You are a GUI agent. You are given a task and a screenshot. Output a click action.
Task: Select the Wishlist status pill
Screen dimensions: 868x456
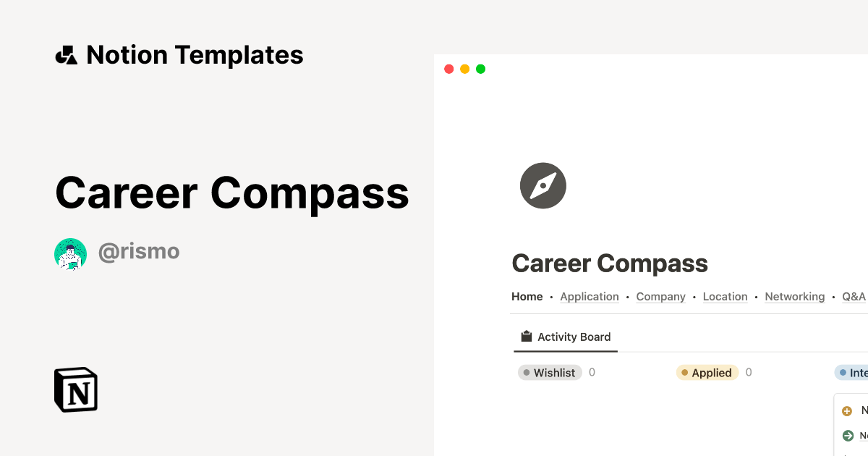pyautogui.click(x=550, y=372)
